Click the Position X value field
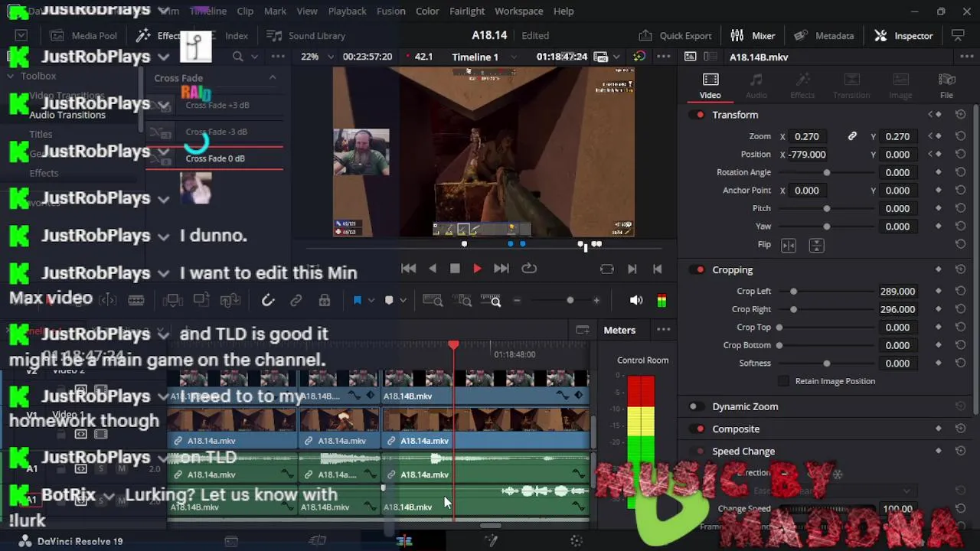 click(808, 155)
